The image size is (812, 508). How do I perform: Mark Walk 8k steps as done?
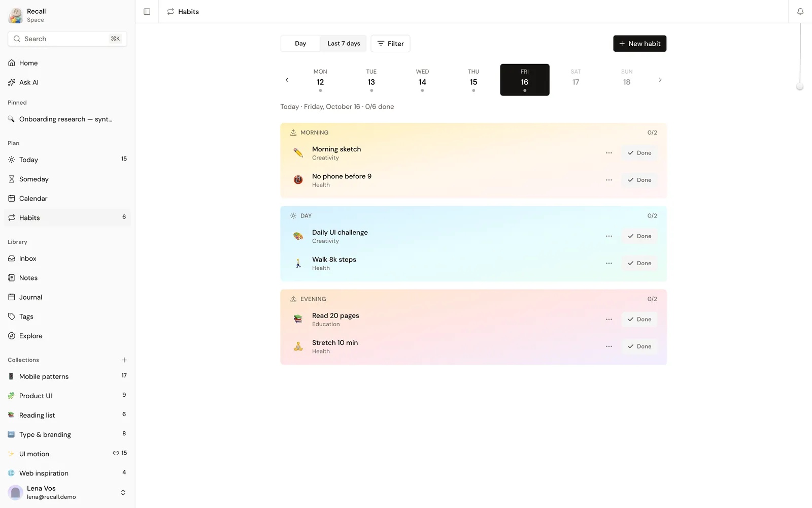pos(639,263)
